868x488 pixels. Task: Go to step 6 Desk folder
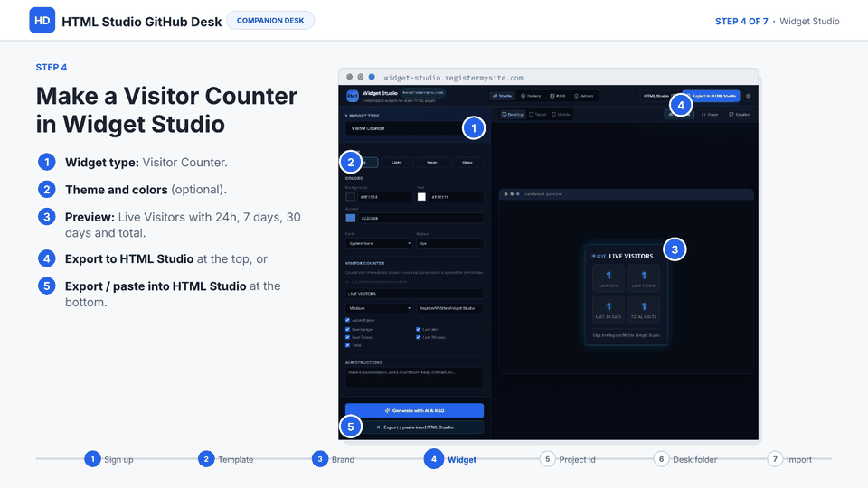[685, 459]
